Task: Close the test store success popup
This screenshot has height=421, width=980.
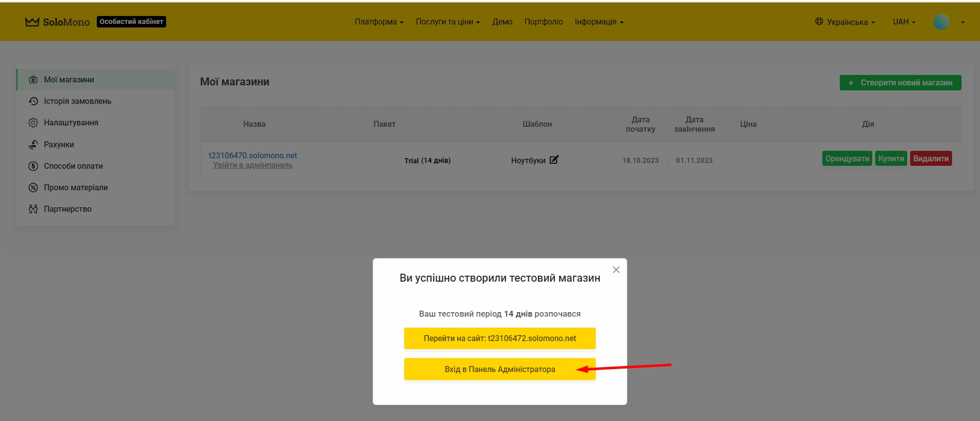Action: click(616, 270)
